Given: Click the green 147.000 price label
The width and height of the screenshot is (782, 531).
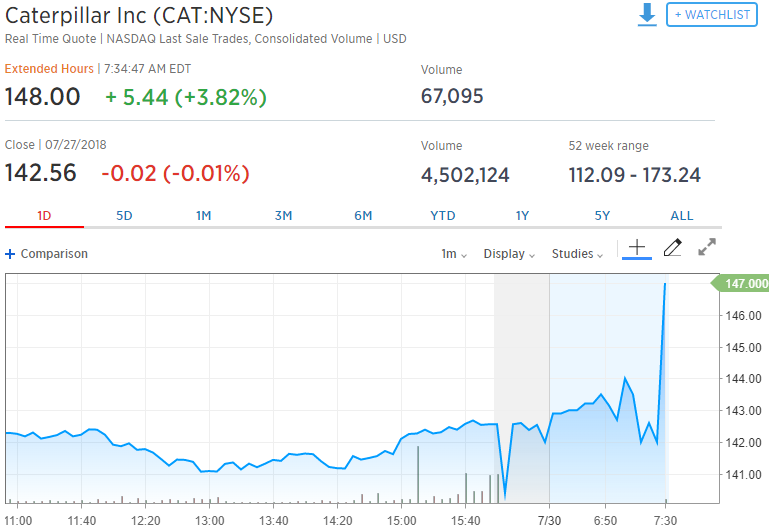Looking at the screenshot, I should 745,284.
